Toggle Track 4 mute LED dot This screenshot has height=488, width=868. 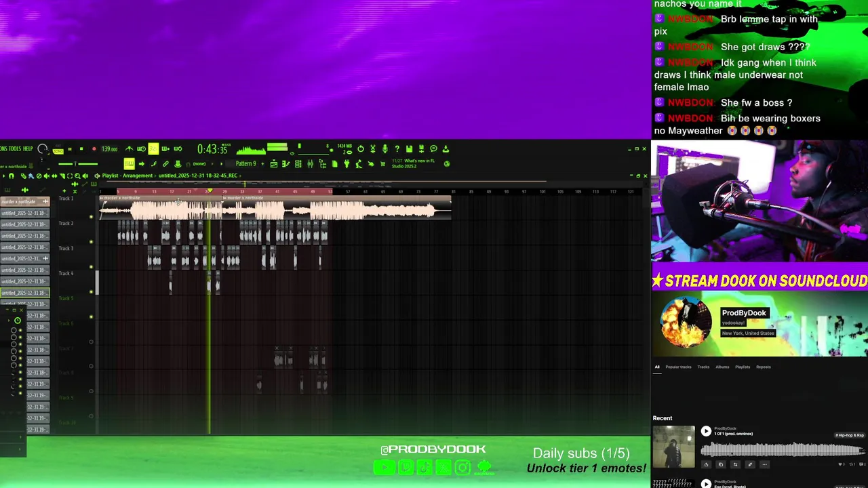(x=92, y=292)
